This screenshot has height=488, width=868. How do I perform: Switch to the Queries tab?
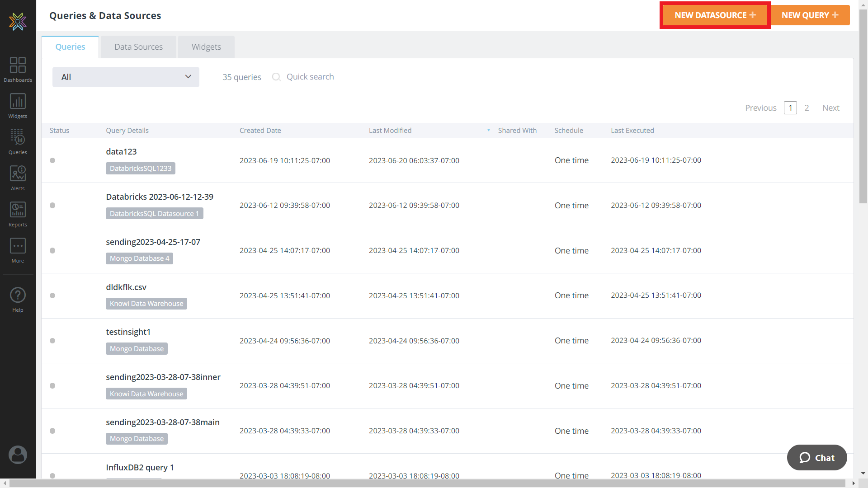70,47
